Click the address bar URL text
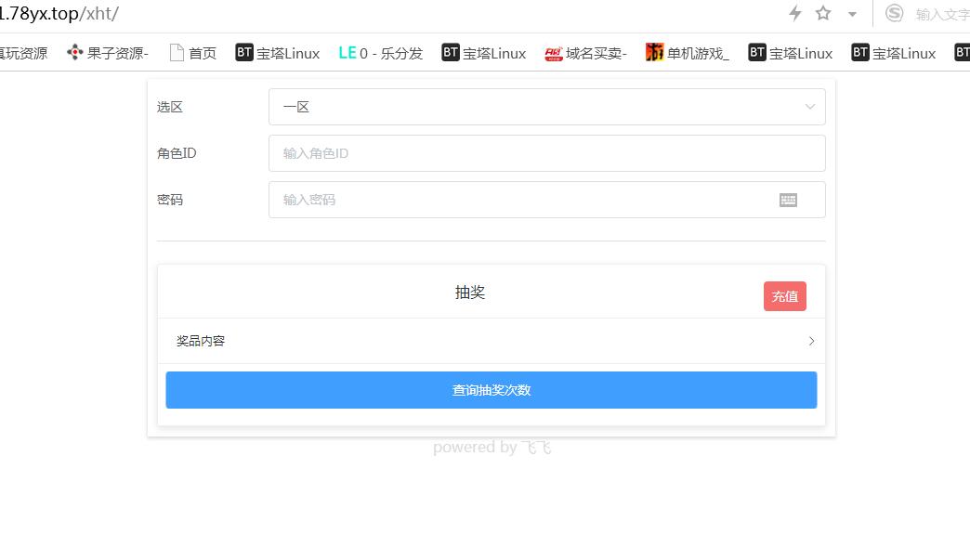Viewport: 970px width, 560px height. point(59,14)
